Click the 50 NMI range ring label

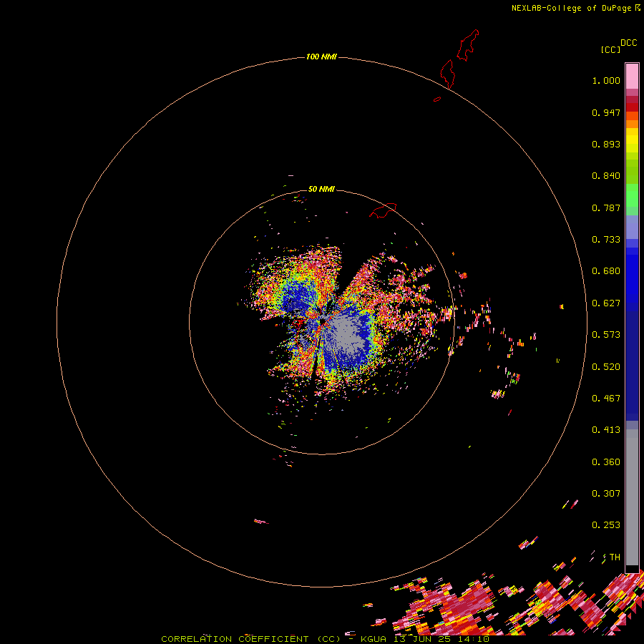[x=321, y=189]
